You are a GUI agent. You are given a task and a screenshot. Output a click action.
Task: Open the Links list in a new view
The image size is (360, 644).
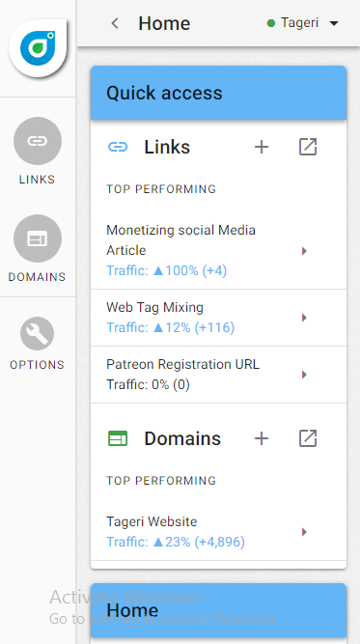pos(308,147)
